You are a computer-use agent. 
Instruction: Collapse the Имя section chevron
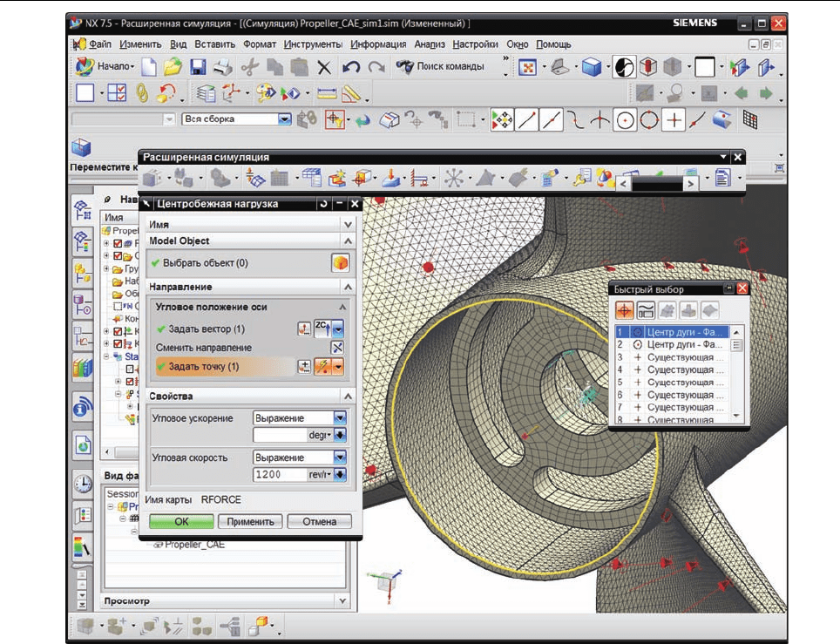click(x=349, y=225)
